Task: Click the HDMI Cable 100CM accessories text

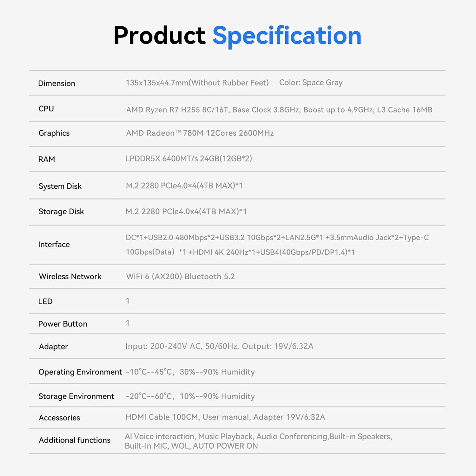Action: click(x=225, y=417)
